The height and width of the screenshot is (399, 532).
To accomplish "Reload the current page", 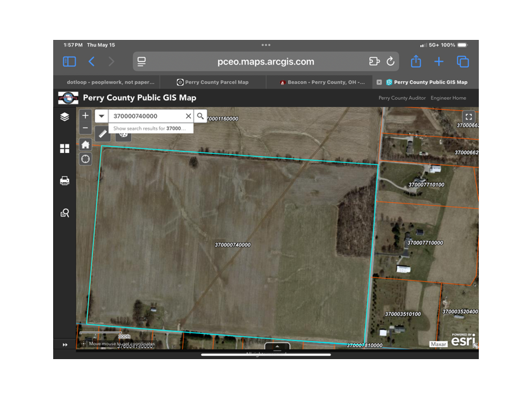I will point(390,61).
